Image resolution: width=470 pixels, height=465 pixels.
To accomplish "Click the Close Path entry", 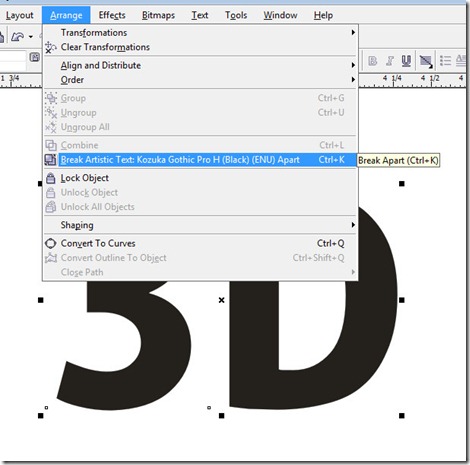I will (x=200, y=272).
